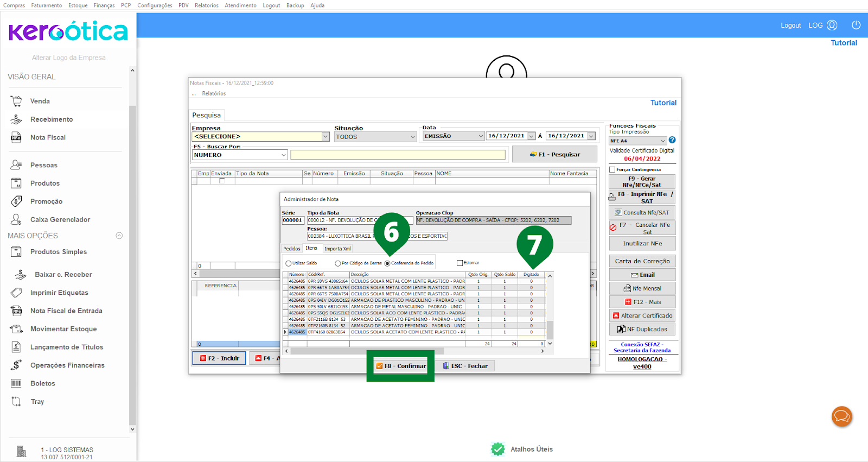Click the Produtos sidebar icon

(x=16, y=183)
